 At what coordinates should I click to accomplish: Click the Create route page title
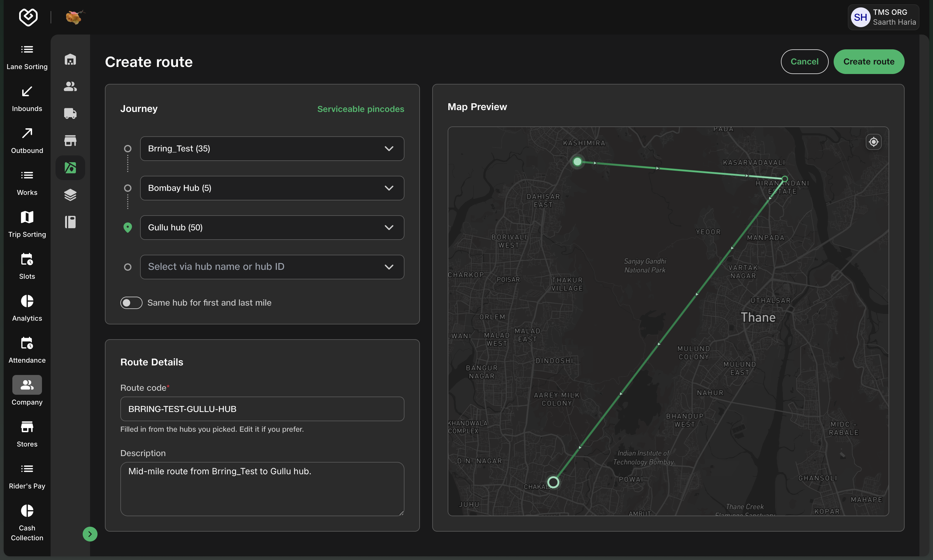(x=149, y=62)
